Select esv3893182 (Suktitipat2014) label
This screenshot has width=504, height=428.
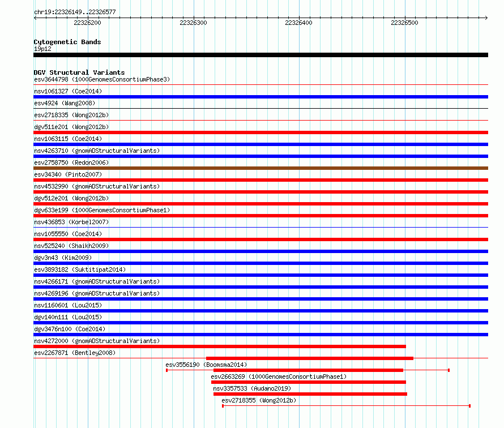tap(80, 269)
